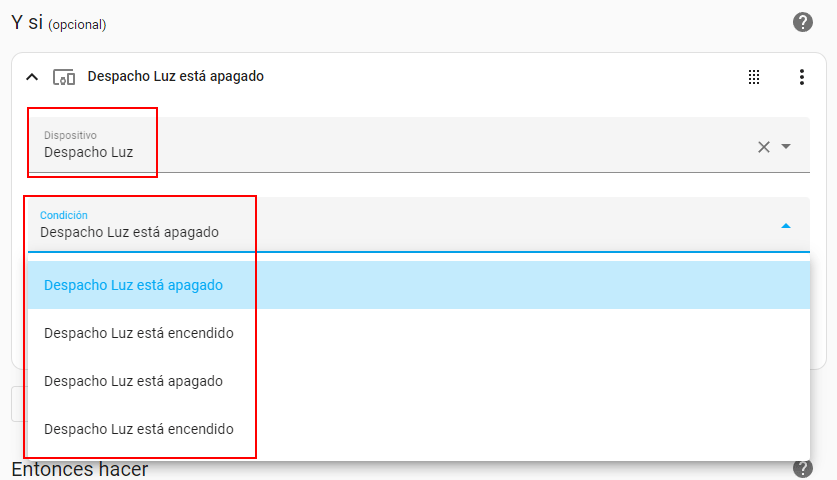This screenshot has width=837, height=480.
Task: Click the Condición select field
Action: click(x=400, y=225)
